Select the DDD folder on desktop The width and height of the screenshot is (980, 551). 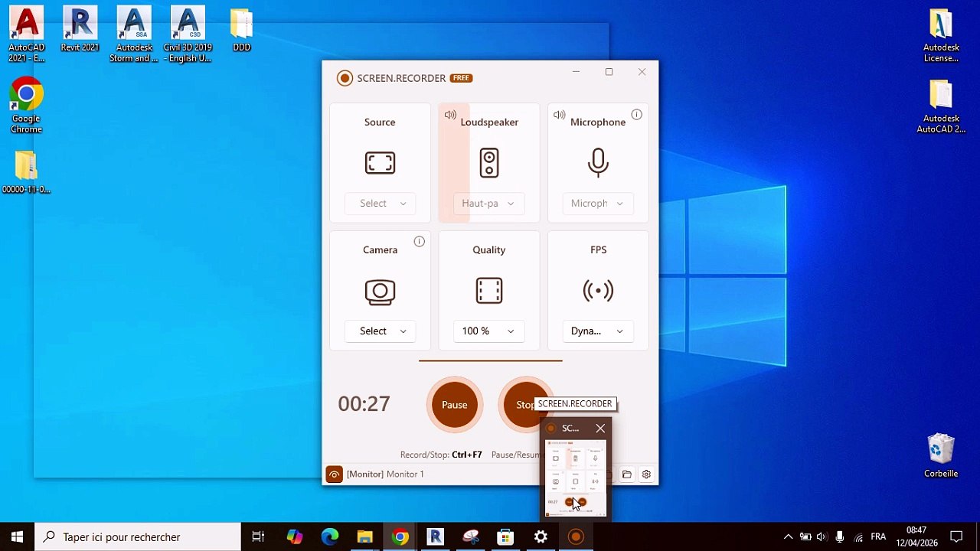[241, 29]
